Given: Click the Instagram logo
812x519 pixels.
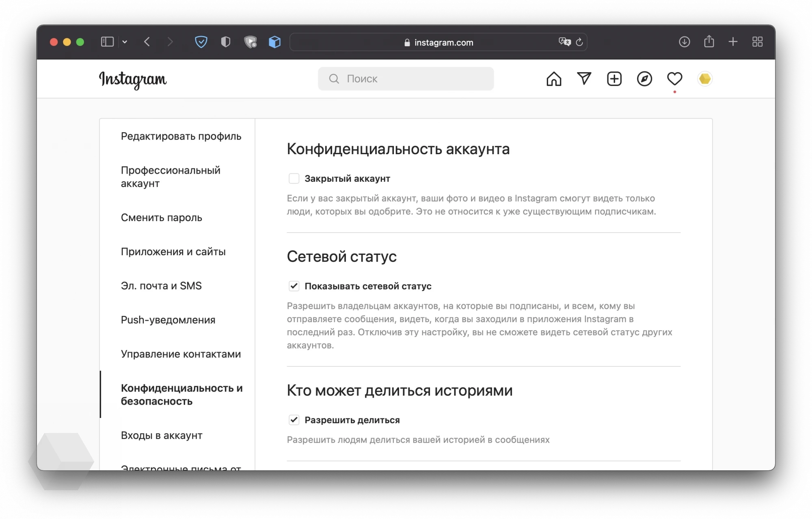Looking at the screenshot, I should pos(133,80).
